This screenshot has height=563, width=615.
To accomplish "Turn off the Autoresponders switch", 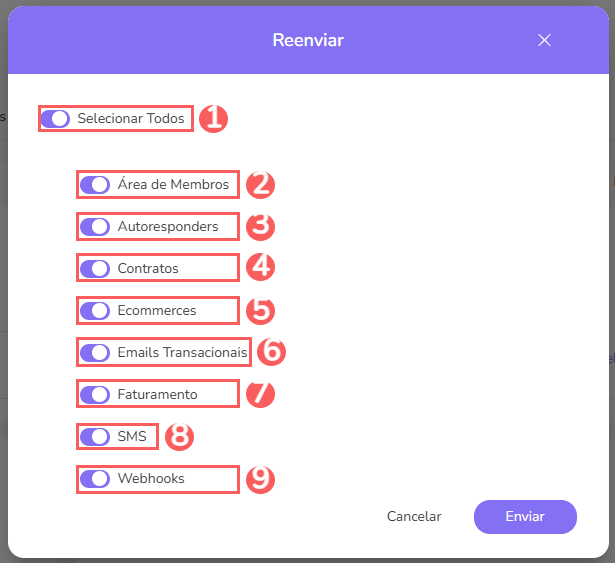I will pyautogui.click(x=95, y=227).
